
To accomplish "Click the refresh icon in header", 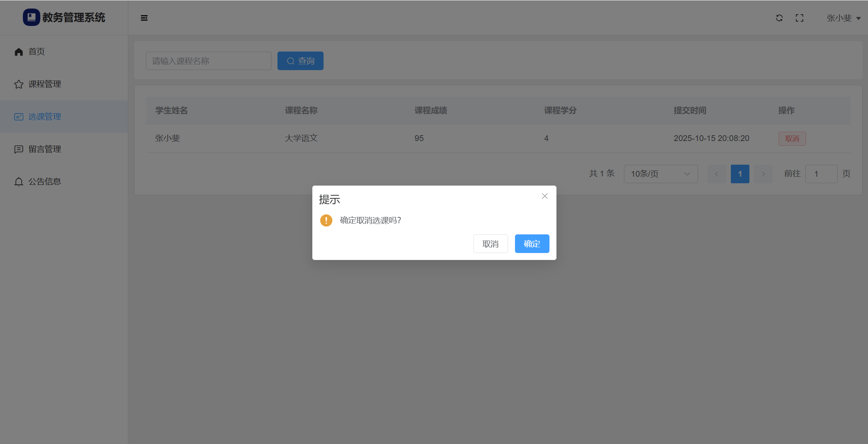I will [779, 18].
